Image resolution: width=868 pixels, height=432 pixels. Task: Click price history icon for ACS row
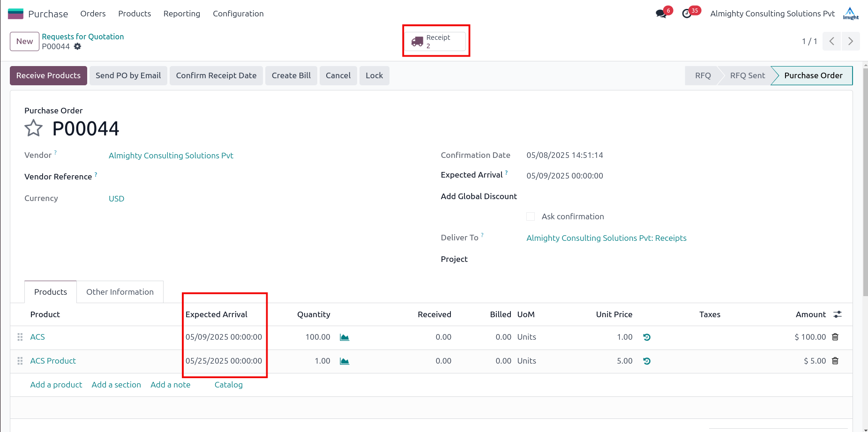point(647,337)
